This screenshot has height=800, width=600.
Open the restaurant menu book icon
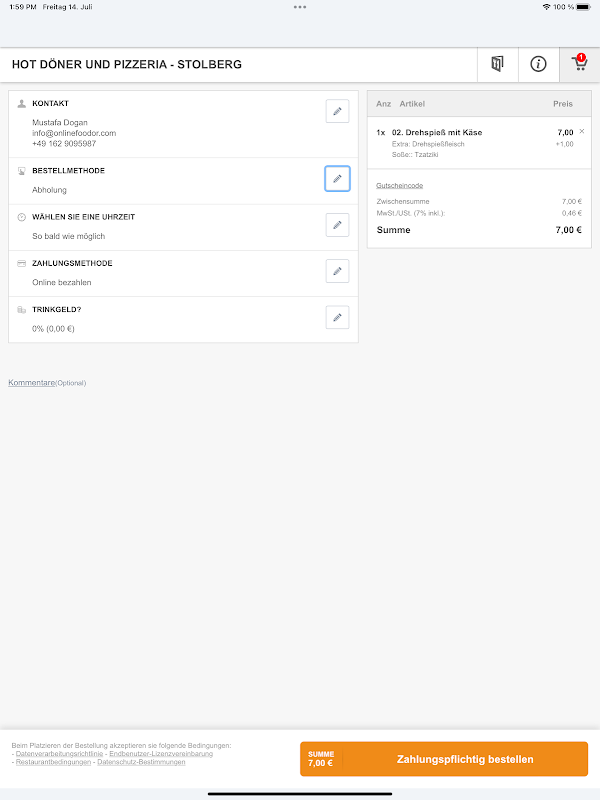pos(497,65)
